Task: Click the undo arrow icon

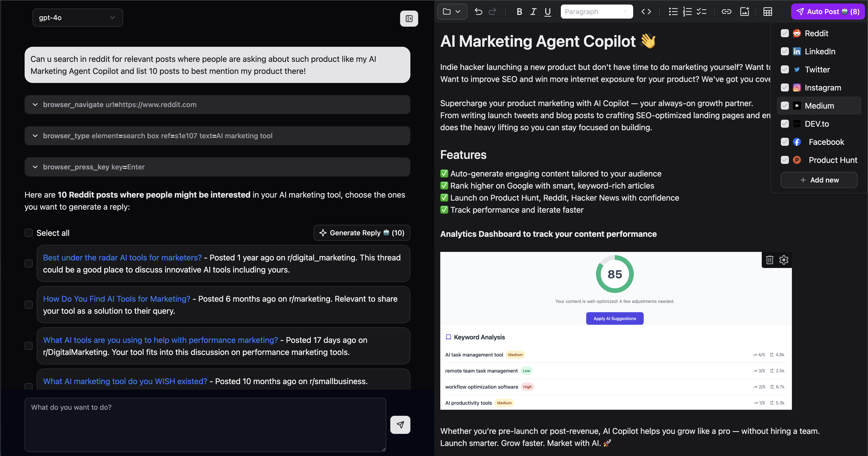Action: pos(478,12)
